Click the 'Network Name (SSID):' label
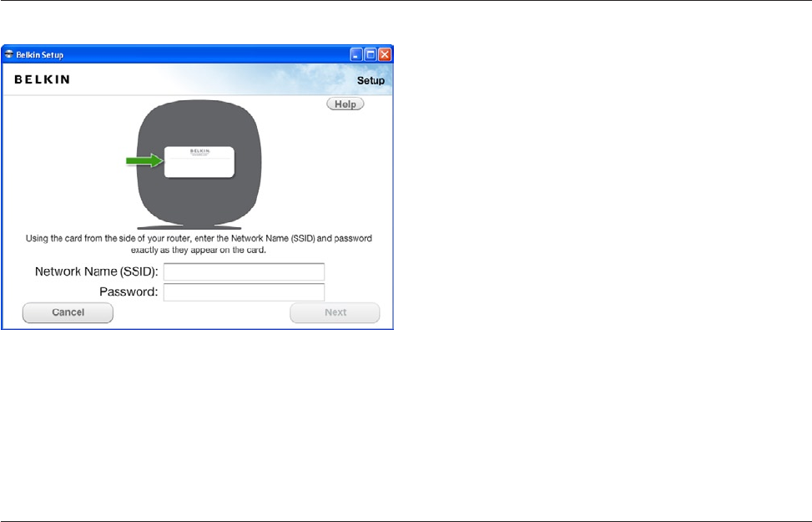 click(96, 271)
